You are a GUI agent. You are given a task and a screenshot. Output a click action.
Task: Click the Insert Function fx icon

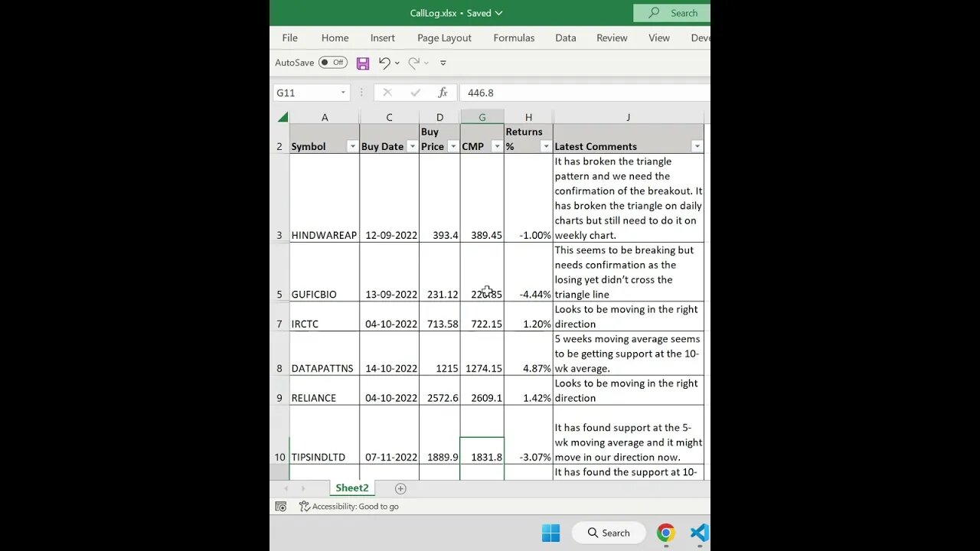pos(443,93)
